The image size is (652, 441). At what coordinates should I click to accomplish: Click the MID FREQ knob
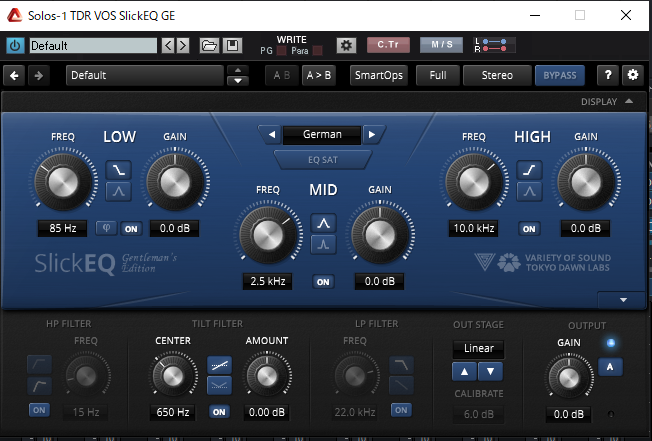(268, 235)
